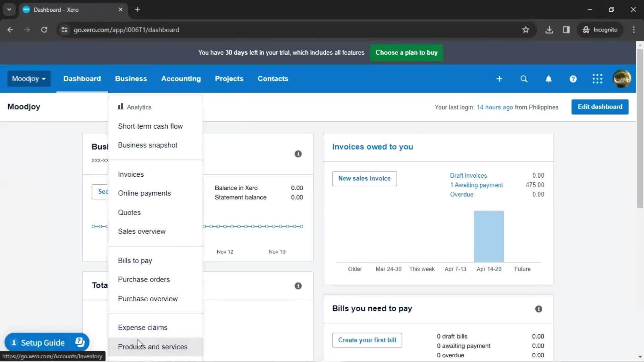This screenshot has width=644, height=362.
Task: Open the Overdue invoices link
Action: pos(462,194)
